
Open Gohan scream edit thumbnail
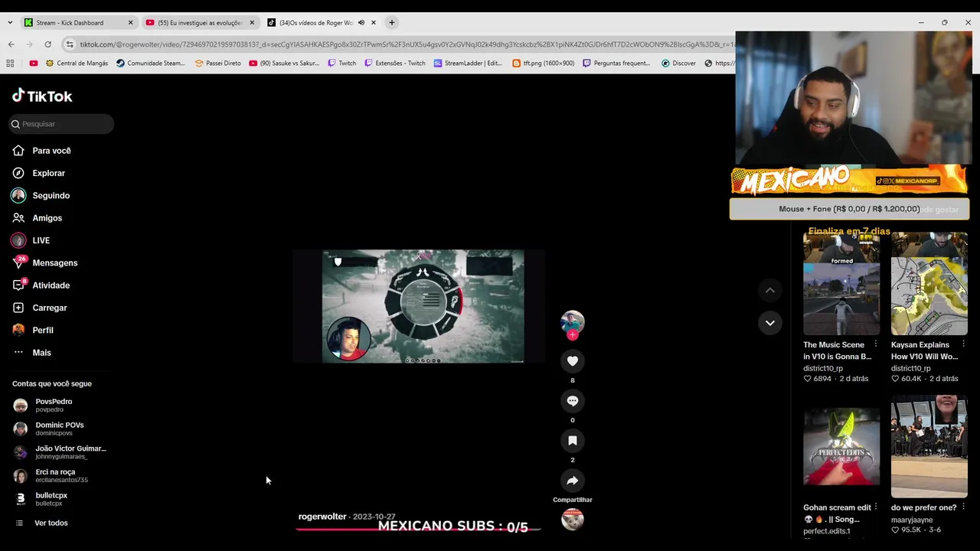841,448
